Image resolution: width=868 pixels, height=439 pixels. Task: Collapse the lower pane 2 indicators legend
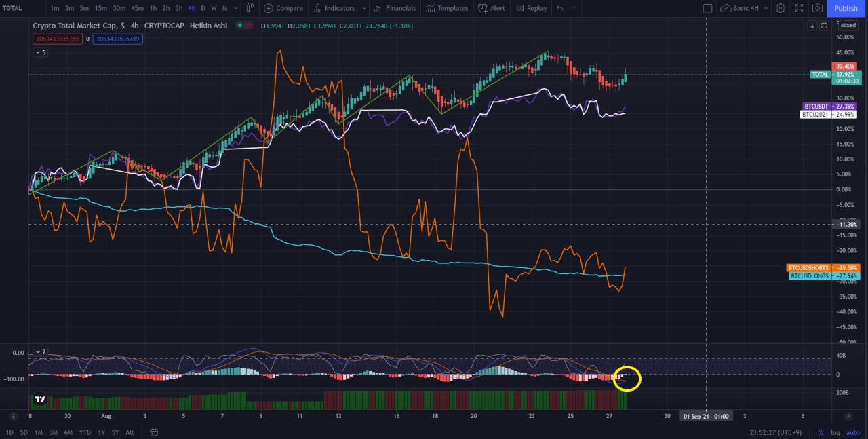click(x=41, y=352)
